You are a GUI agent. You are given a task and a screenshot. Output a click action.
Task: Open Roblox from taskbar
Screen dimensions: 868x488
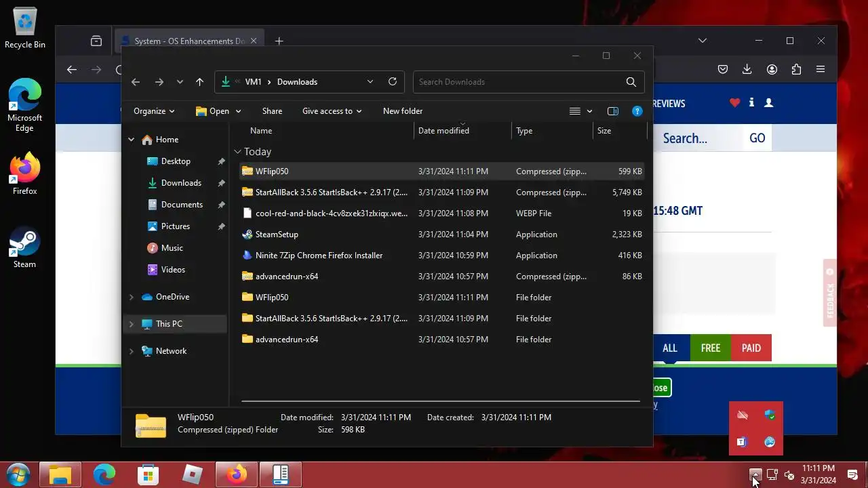[193, 474]
